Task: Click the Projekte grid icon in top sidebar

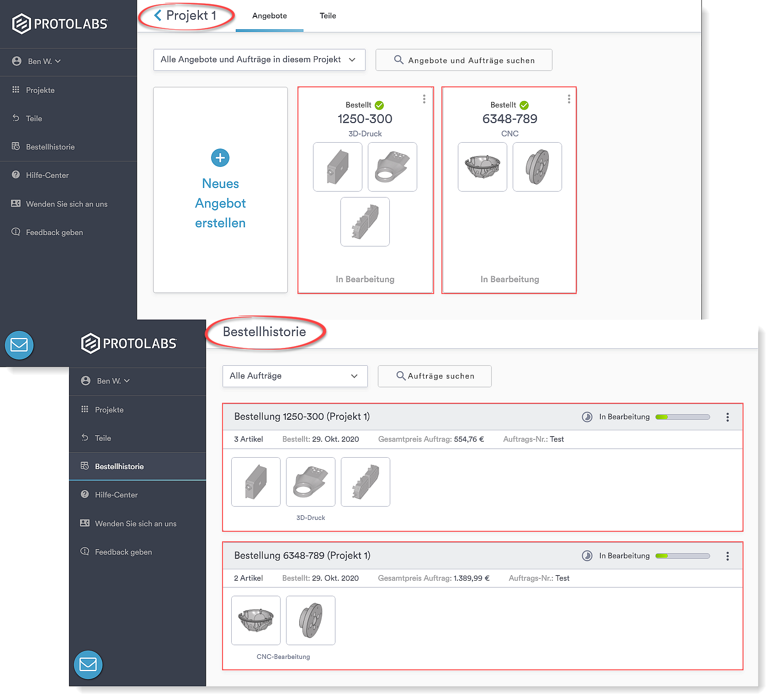Action: (16, 90)
